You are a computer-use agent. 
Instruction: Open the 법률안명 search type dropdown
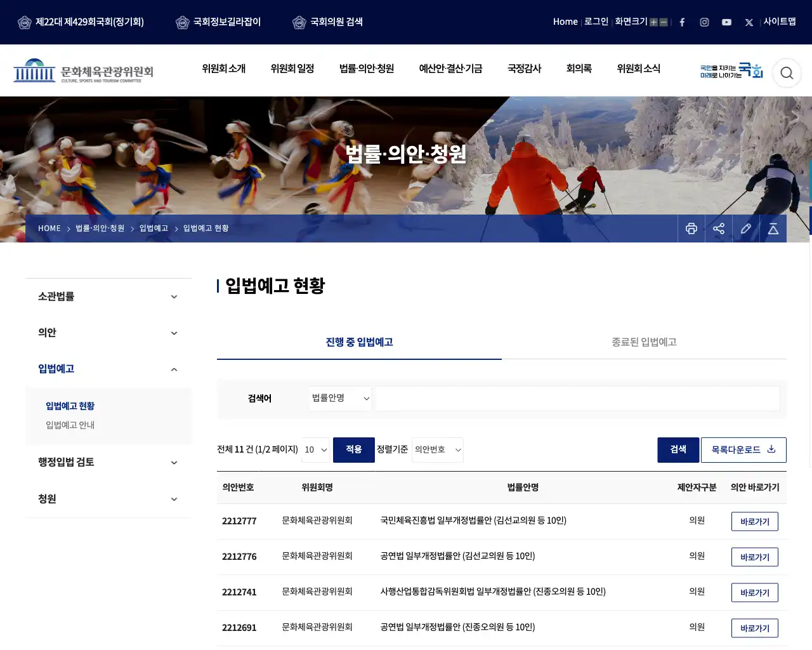(x=341, y=398)
